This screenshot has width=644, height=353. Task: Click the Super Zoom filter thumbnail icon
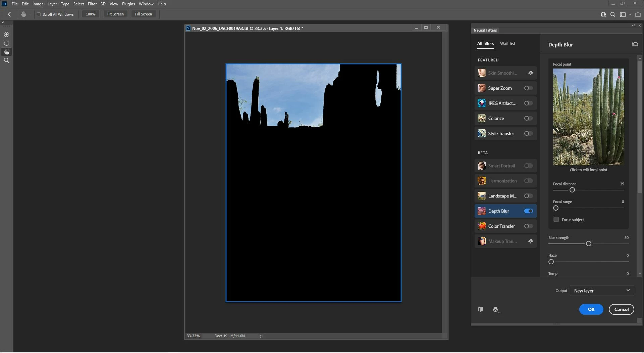pyautogui.click(x=482, y=88)
